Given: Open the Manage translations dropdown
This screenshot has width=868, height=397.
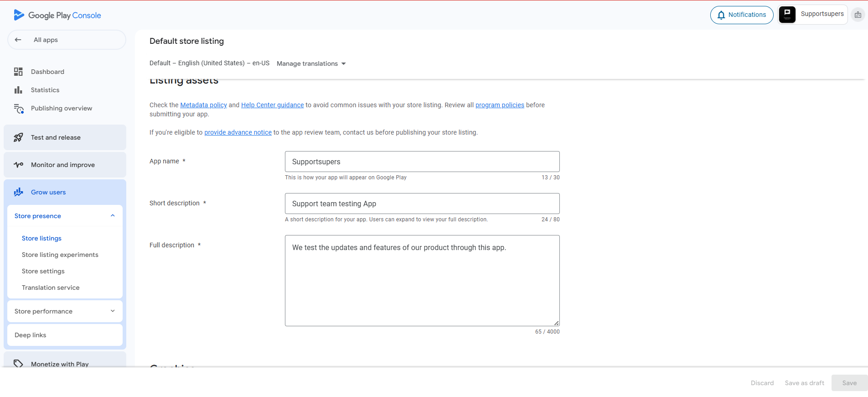Looking at the screenshot, I should (x=311, y=63).
